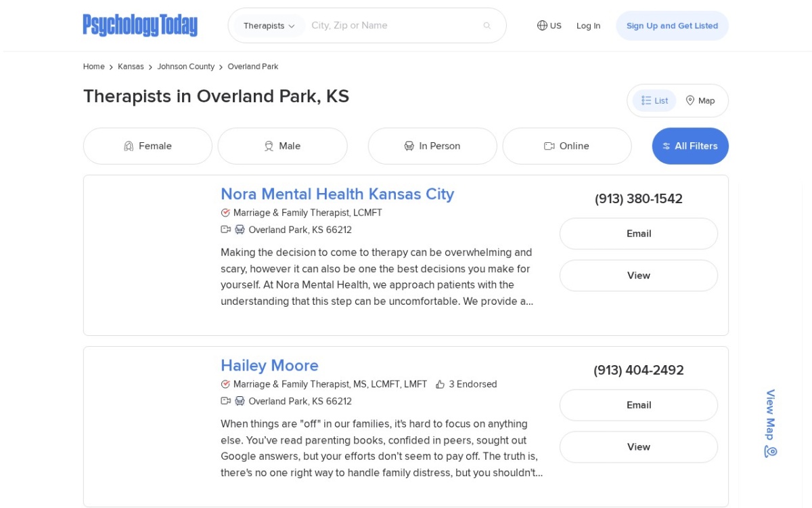Image resolution: width=812 pixels, height=508 pixels.
Task: Email Nora Mental Health Kansas City
Action: (639, 234)
